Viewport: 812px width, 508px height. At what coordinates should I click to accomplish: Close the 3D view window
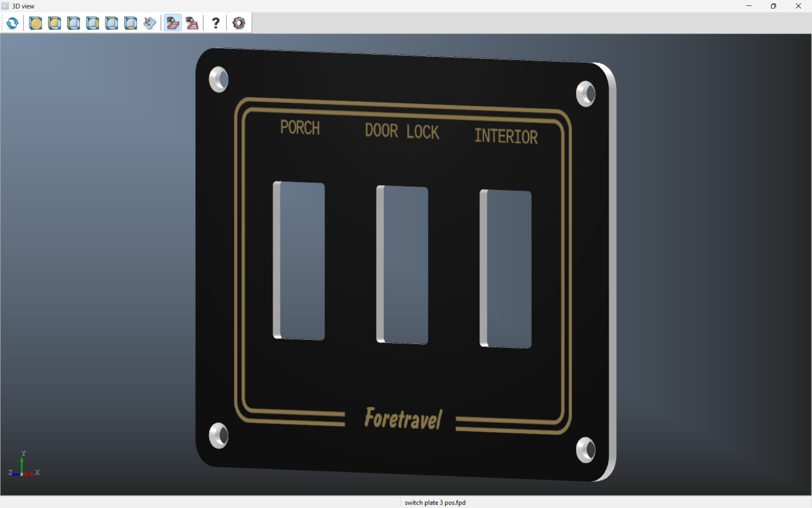point(798,6)
